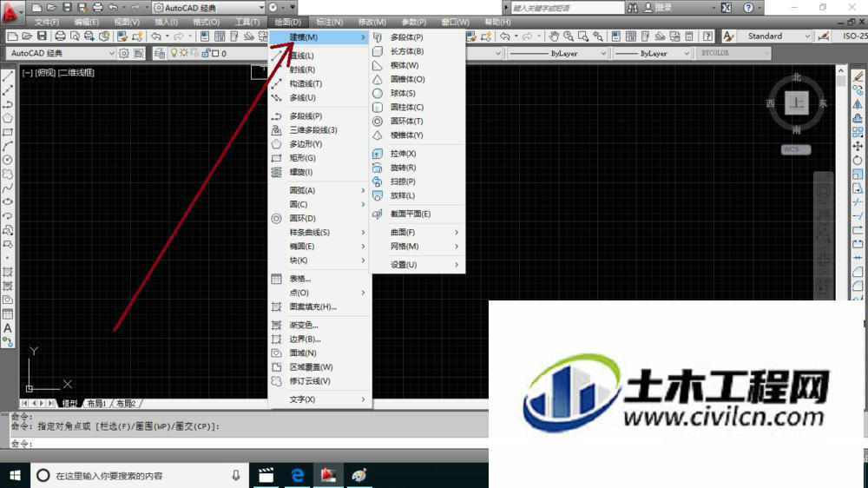Click the 上 top face of ViewCube

point(797,102)
